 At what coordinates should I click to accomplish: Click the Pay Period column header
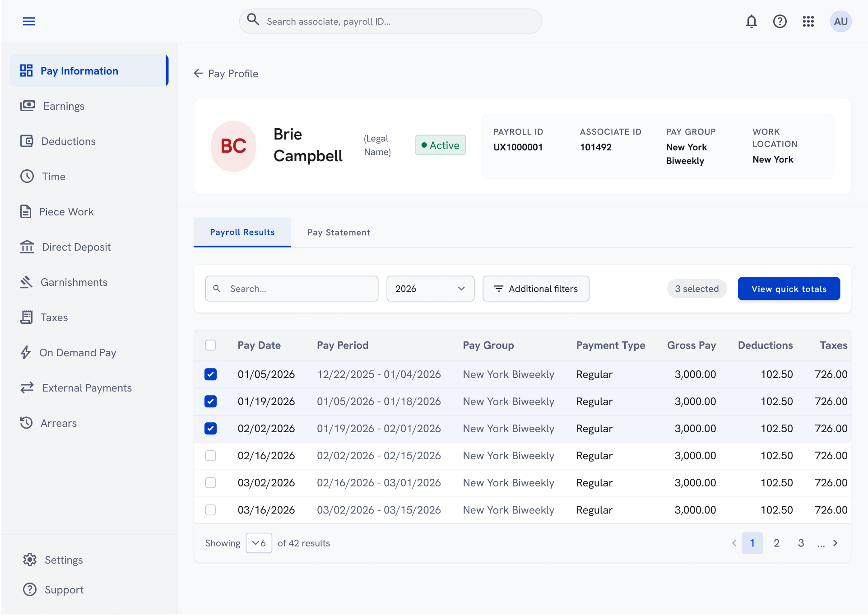(342, 345)
